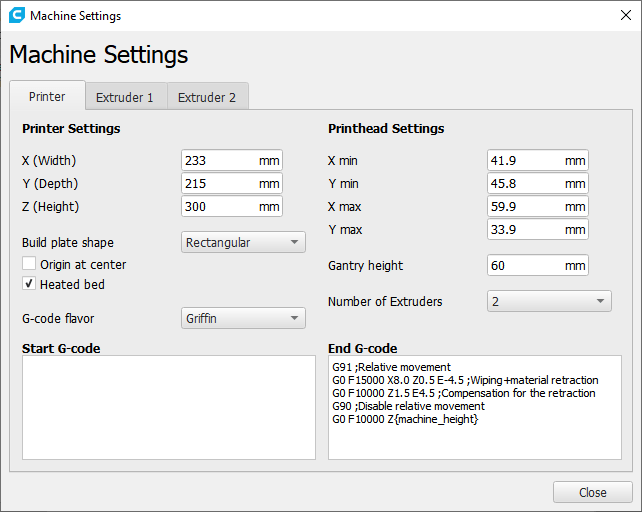Click the 'G90 ;Disable relative movement' line

[408, 406]
